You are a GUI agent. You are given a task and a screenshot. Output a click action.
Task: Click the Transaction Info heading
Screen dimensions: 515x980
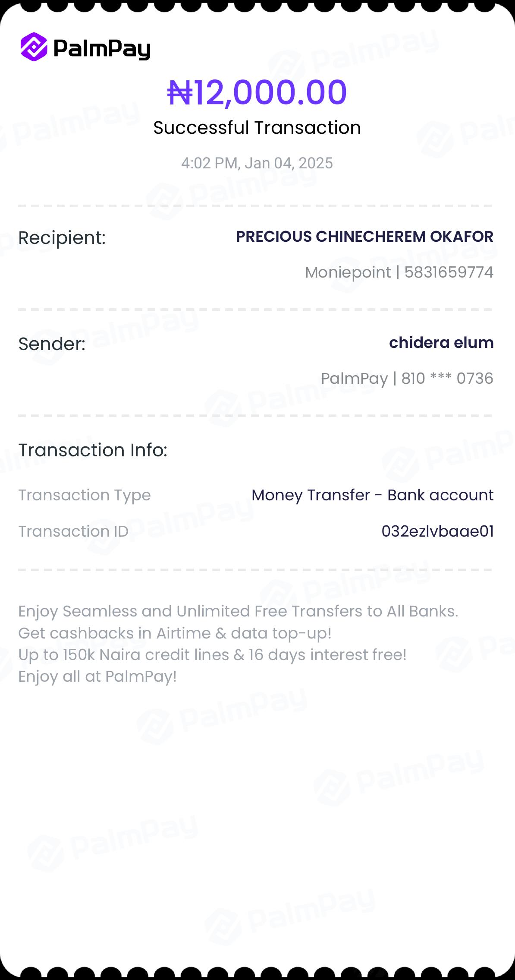pyautogui.click(x=93, y=450)
